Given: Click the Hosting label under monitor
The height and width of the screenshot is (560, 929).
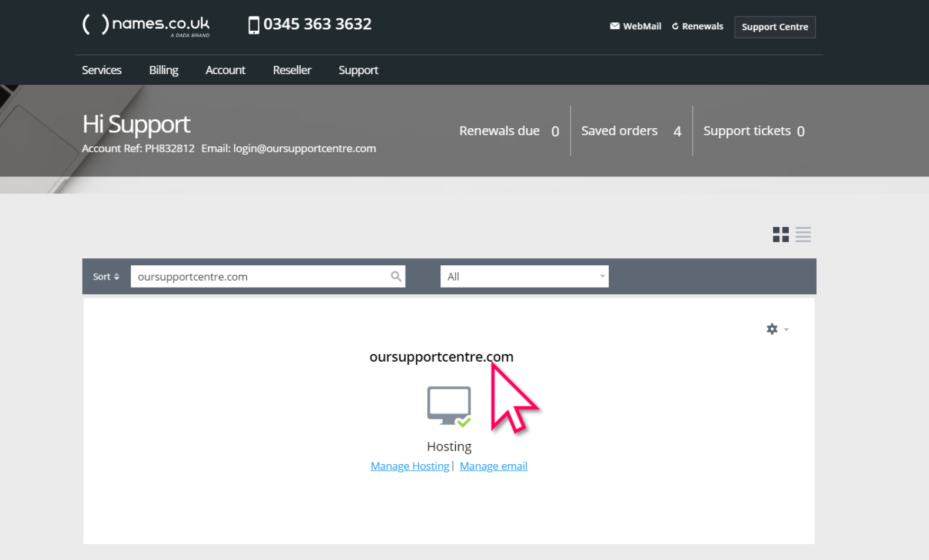Looking at the screenshot, I should pos(449,446).
